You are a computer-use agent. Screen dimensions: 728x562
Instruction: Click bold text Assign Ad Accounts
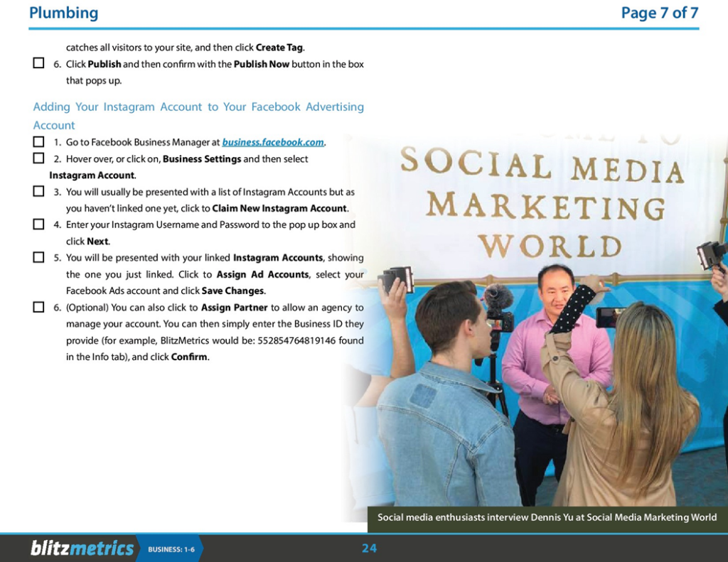click(262, 274)
